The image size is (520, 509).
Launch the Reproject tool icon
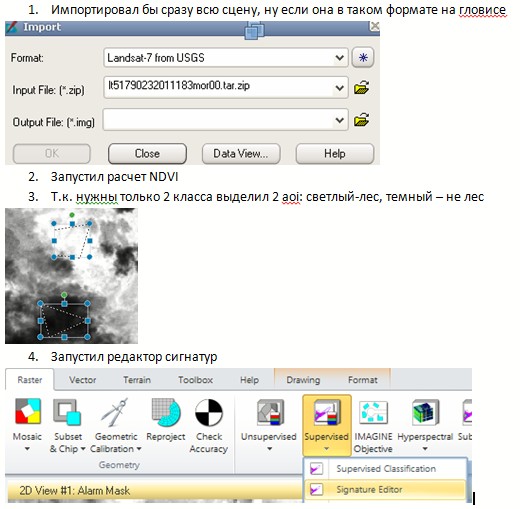(x=166, y=412)
